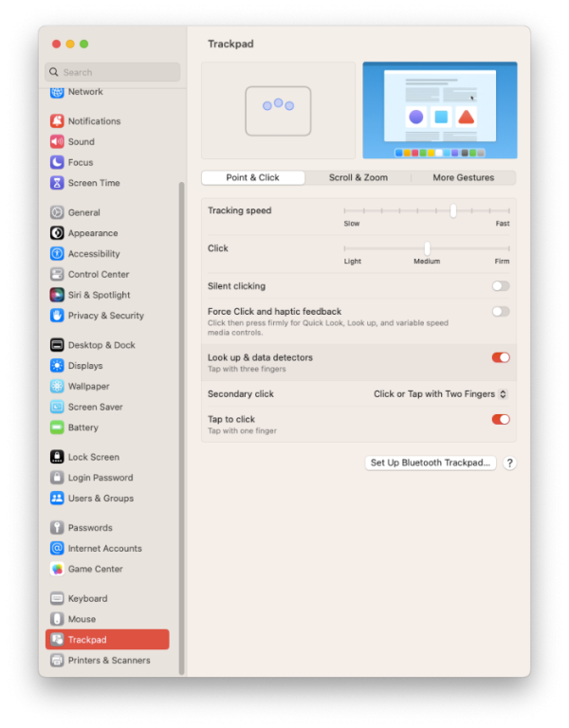
Task: Open the Privacy & Security hand icon
Action: pos(57,316)
